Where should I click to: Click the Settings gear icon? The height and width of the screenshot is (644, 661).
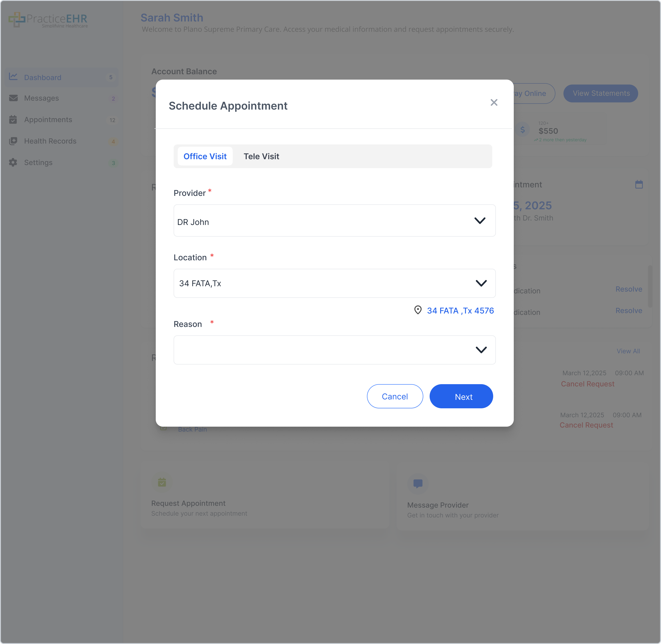pos(13,162)
